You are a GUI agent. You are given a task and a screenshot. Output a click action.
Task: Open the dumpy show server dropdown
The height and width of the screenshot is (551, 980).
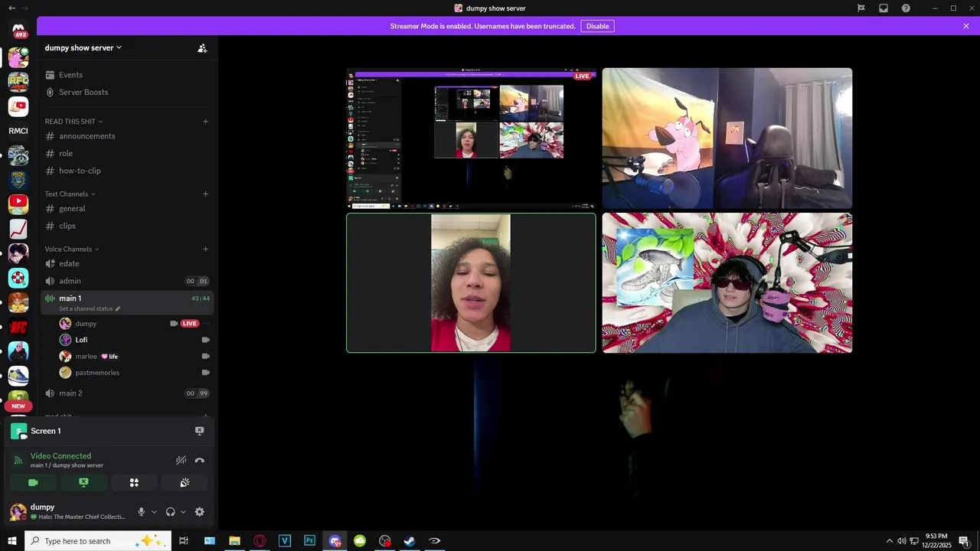(x=83, y=47)
